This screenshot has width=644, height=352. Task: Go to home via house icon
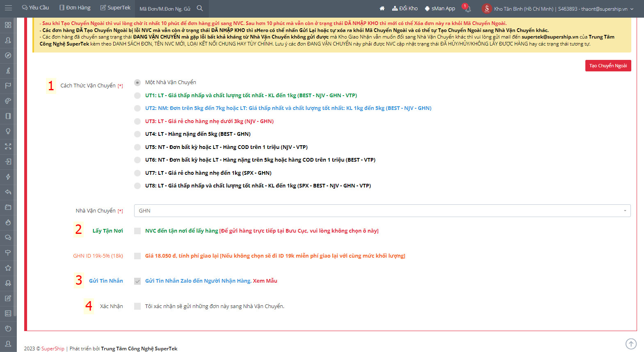382,8
